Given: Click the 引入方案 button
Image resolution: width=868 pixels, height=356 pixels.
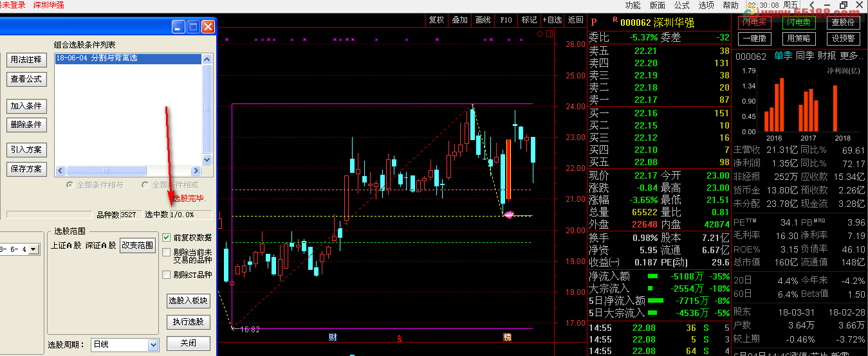Looking at the screenshot, I should [26, 150].
